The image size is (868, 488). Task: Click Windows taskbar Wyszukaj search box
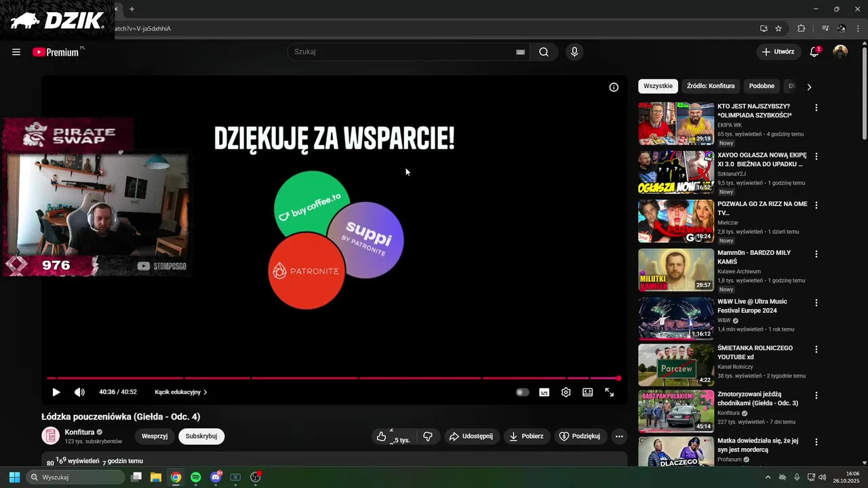tap(75, 477)
